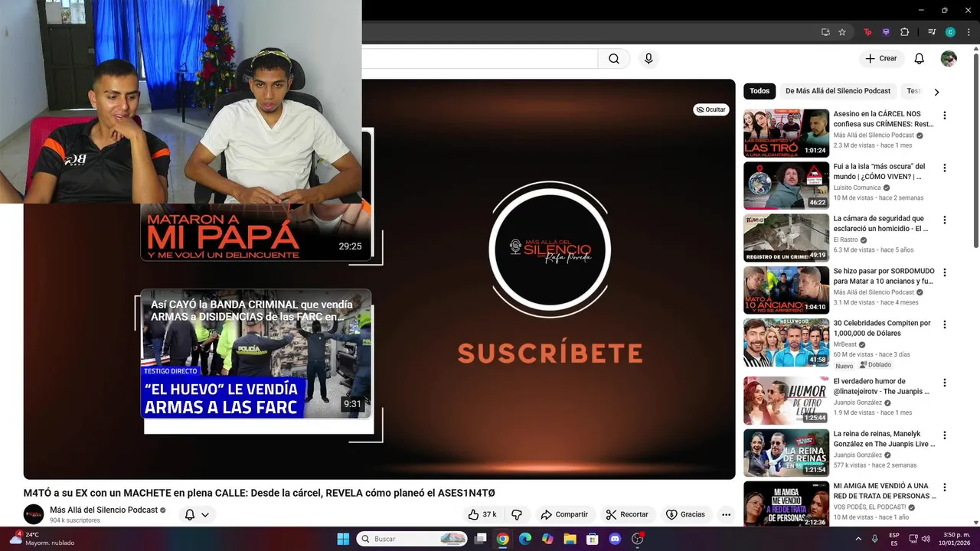Show hidden system tray icons chevron

pos(857,539)
